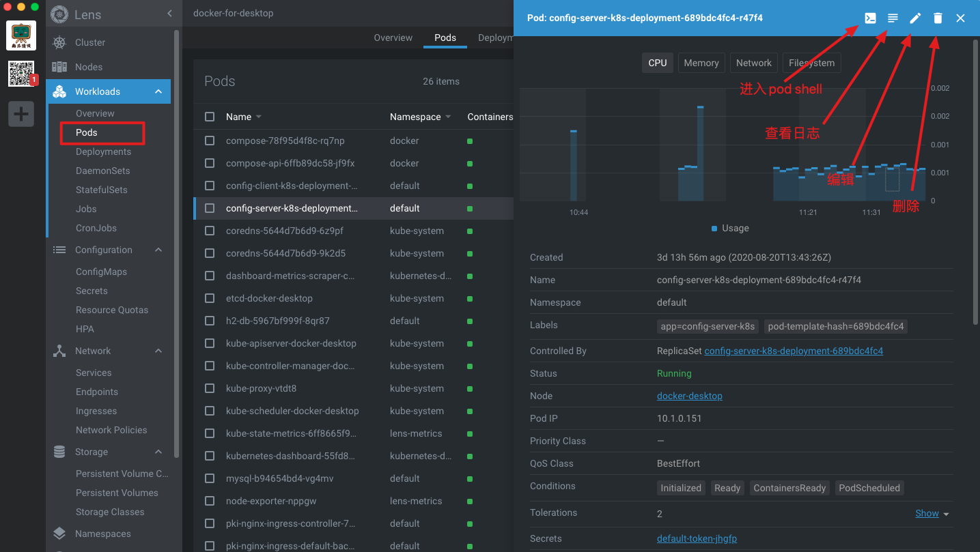Open Services under Network
The height and width of the screenshot is (552, 980).
point(94,373)
